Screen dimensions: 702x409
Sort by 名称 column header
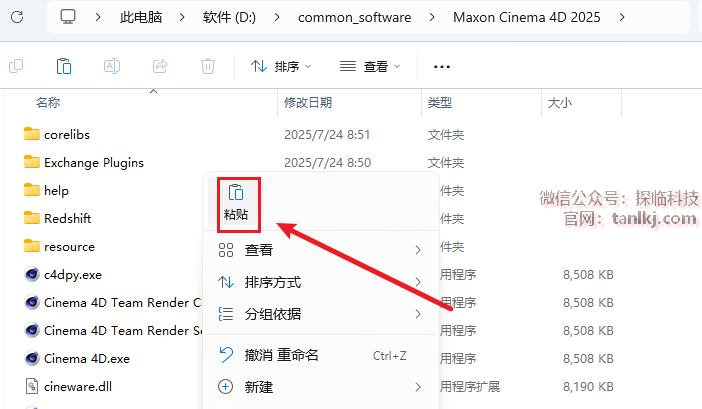[x=48, y=102]
